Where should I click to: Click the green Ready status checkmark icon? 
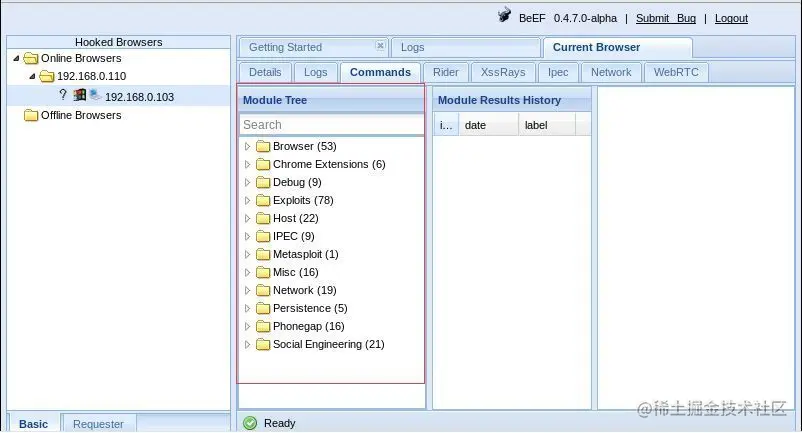click(250, 423)
